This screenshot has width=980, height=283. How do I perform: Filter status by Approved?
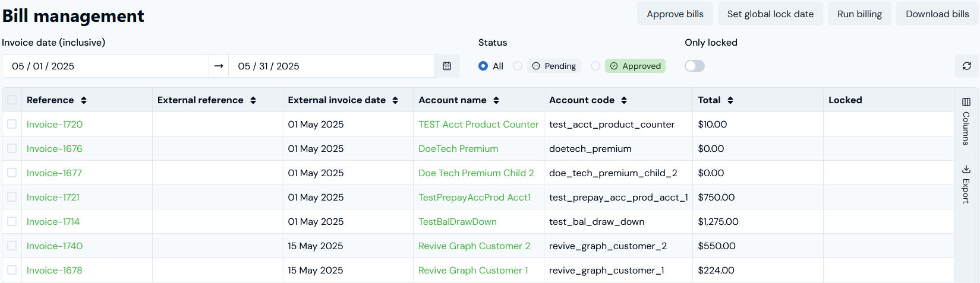(x=595, y=66)
